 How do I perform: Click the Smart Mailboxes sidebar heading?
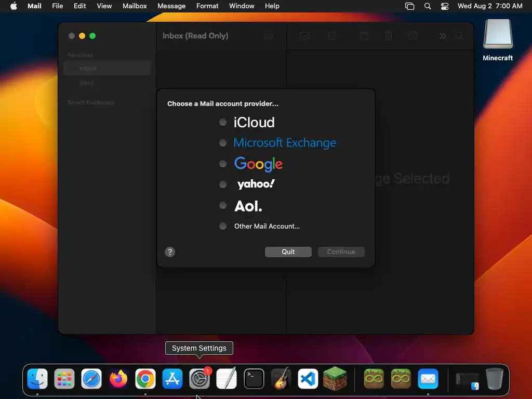pos(91,102)
